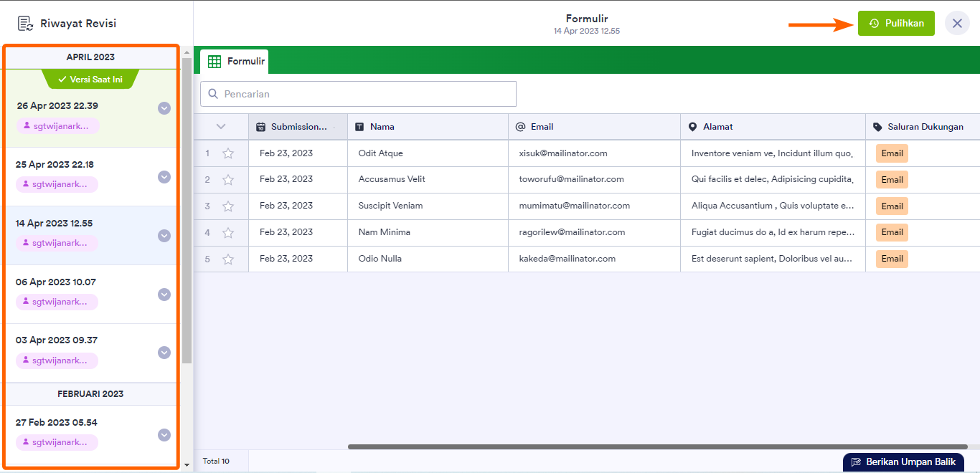Click the calendar icon in Submission column header
The image size is (980, 473).
click(261, 127)
